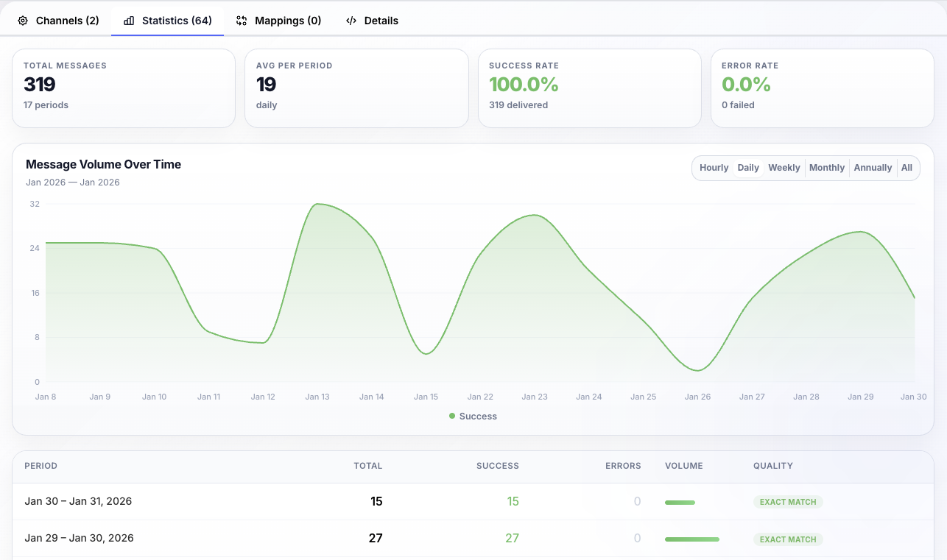The image size is (947, 560).
Task: Switch chart to Annually view
Action: pyautogui.click(x=873, y=168)
